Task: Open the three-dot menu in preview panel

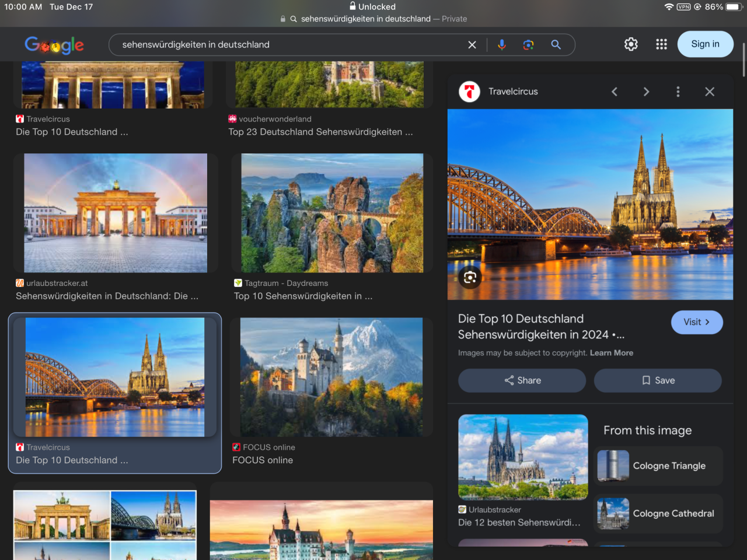Action: (678, 92)
